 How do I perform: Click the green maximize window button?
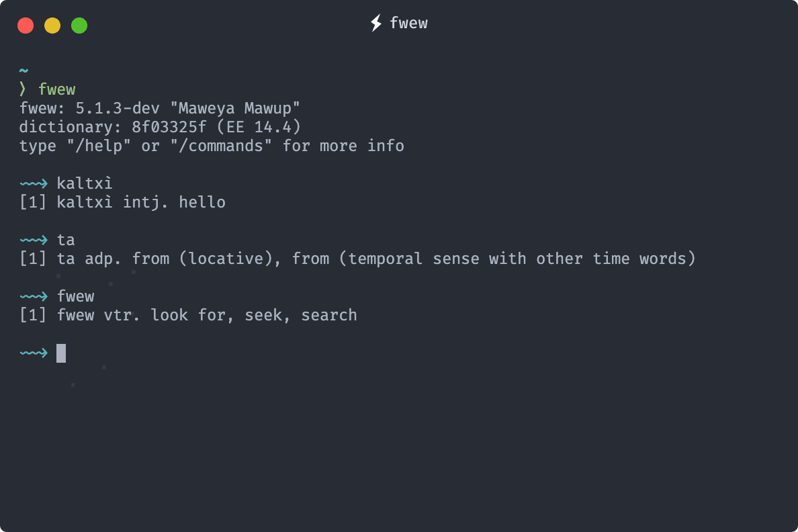pyautogui.click(x=79, y=26)
